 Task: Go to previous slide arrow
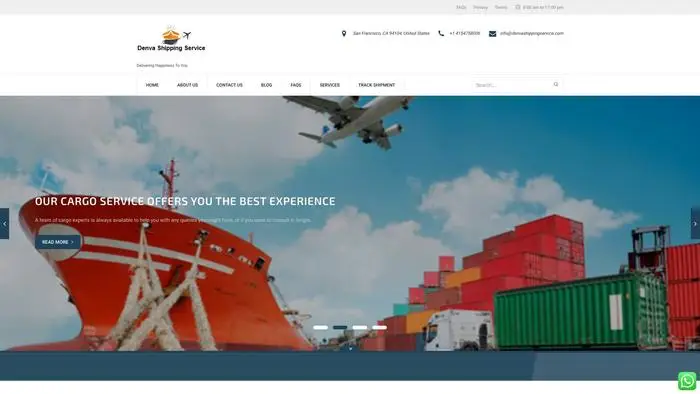click(4, 224)
